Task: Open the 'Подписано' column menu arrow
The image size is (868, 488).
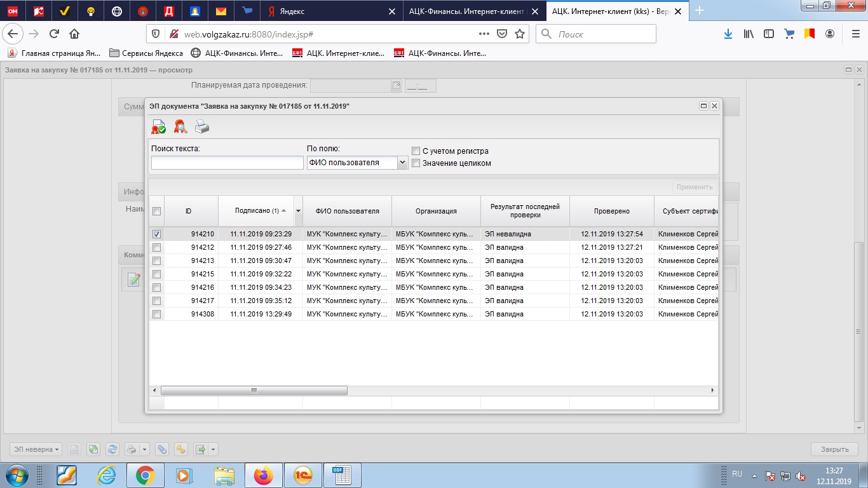Action: click(299, 211)
